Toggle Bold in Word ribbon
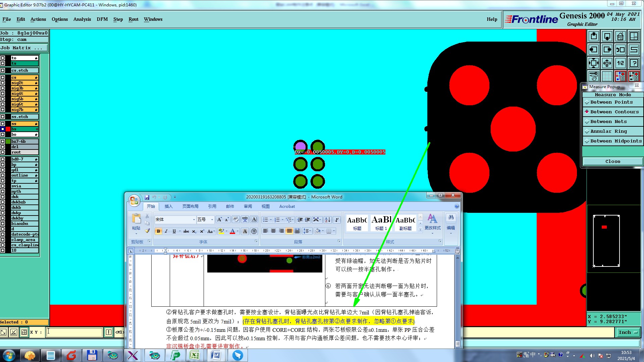The image size is (644, 362). (x=158, y=231)
